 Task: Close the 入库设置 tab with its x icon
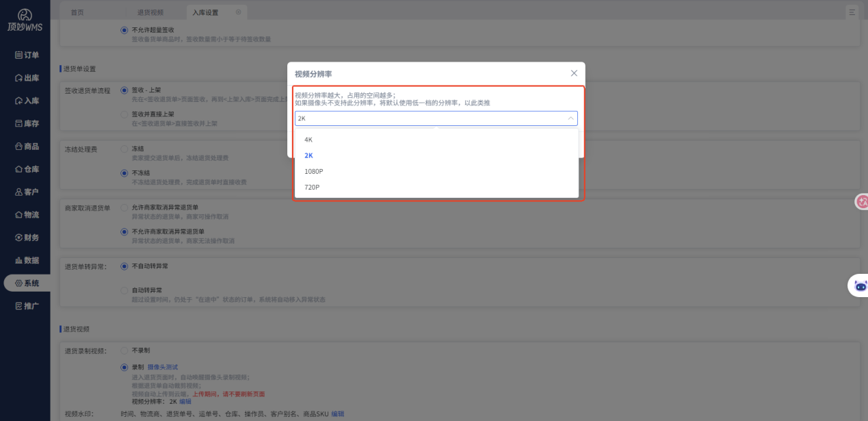238,12
